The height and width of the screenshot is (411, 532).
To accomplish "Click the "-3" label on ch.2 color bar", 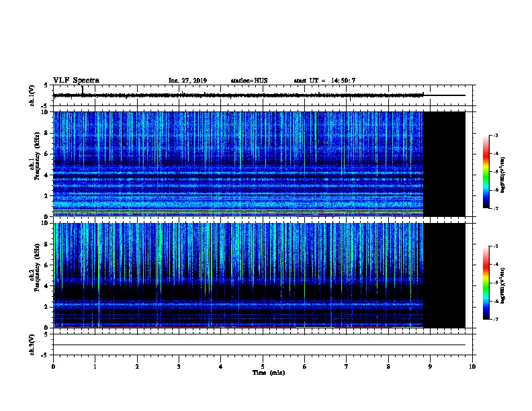I will [x=496, y=246].
